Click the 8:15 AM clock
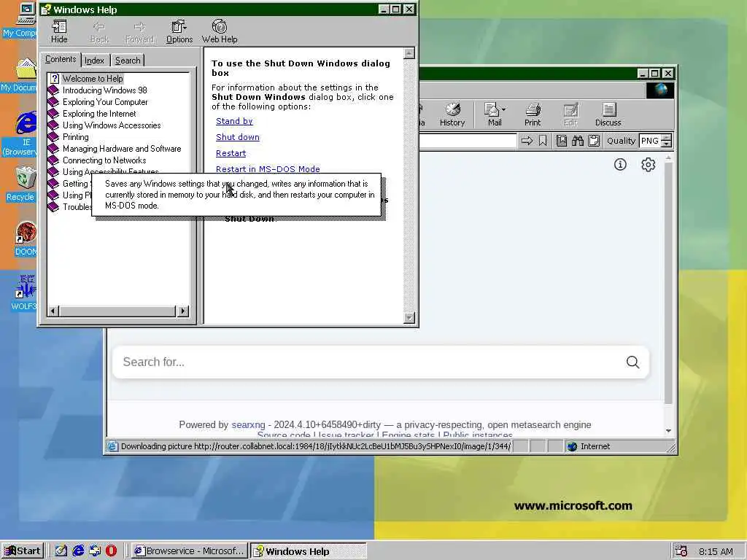This screenshot has width=747, height=560. [716, 551]
